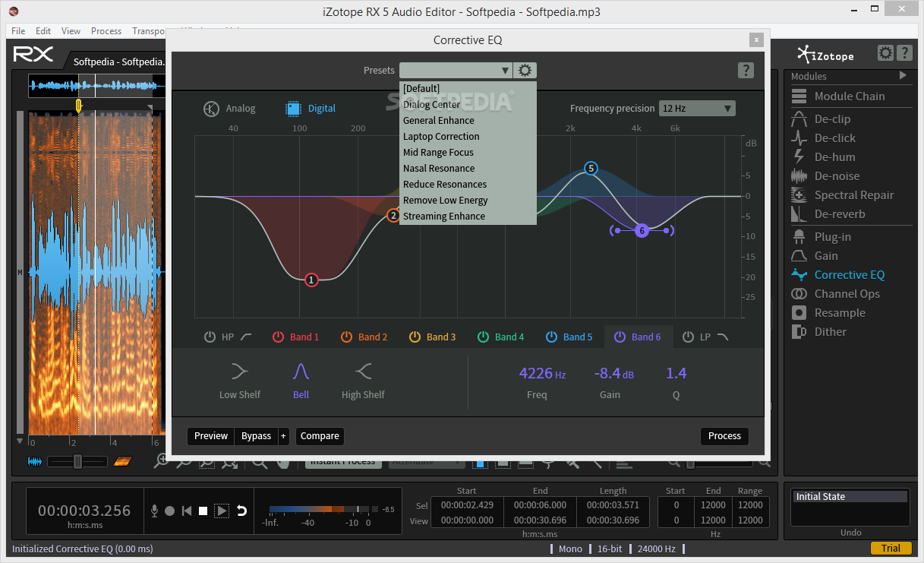This screenshot has width=924, height=563.
Task: Toggle the LP filter power
Action: pyautogui.click(x=688, y=337)
